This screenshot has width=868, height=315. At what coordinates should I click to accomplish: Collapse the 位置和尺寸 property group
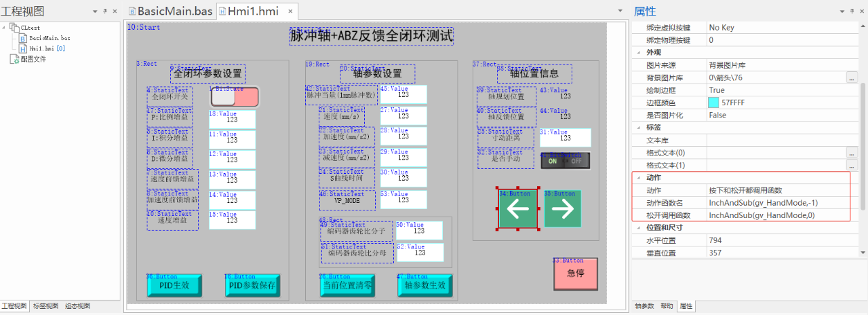tap(639, 227)
